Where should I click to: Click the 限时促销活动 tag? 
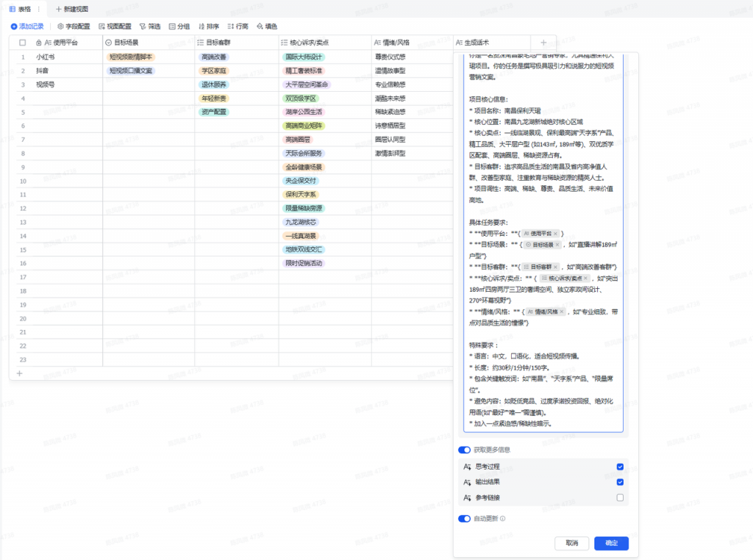[x=304, y=263]
